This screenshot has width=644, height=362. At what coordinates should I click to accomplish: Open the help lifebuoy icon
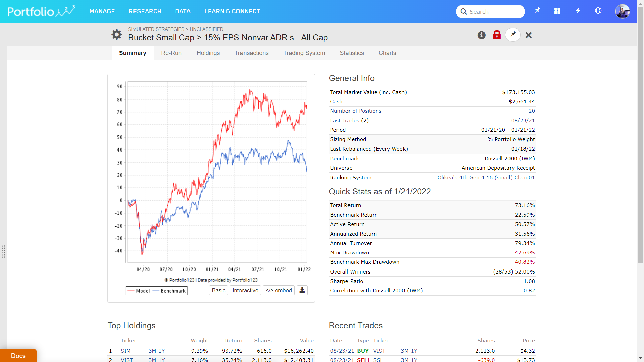pyautogui.click(x=598, y=11)
